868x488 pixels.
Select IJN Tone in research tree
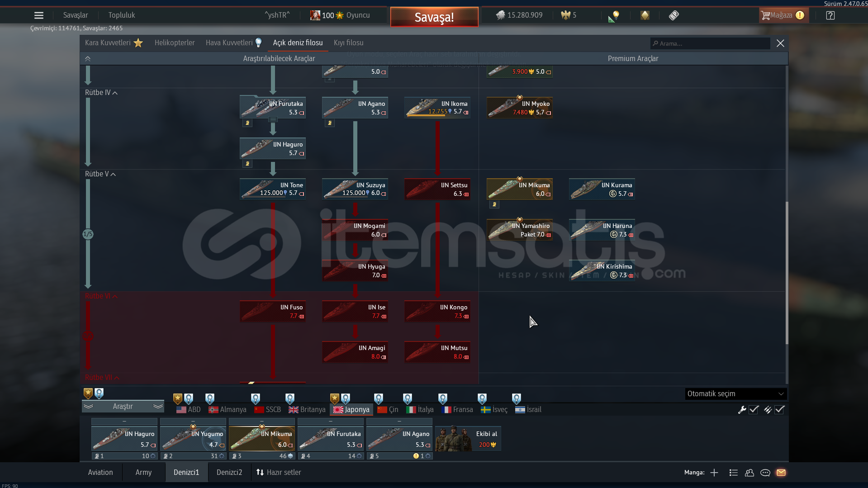[273, 189]
